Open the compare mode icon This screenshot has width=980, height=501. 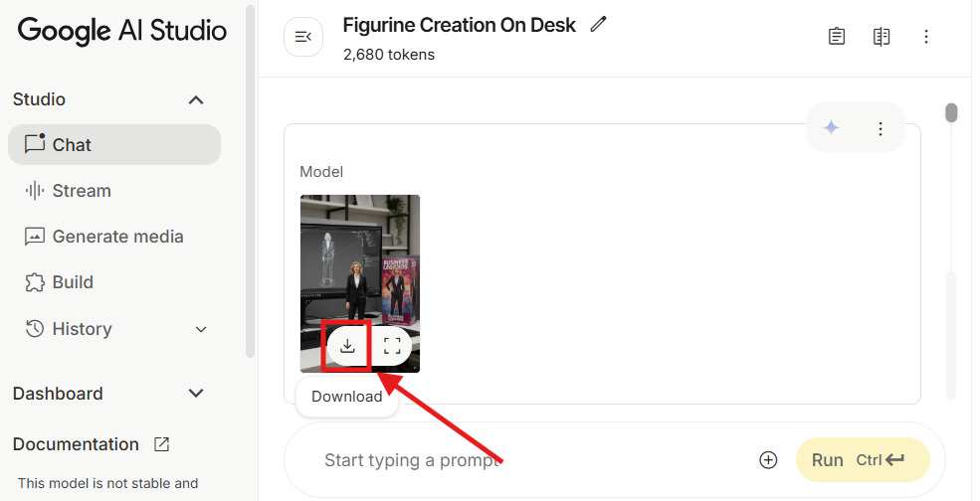tap(882, 37)
